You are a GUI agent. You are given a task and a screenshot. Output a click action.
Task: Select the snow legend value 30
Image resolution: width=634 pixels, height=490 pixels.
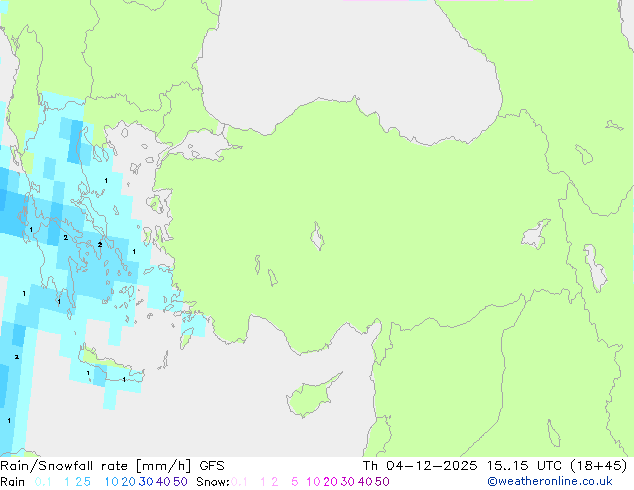coord(348,482)
